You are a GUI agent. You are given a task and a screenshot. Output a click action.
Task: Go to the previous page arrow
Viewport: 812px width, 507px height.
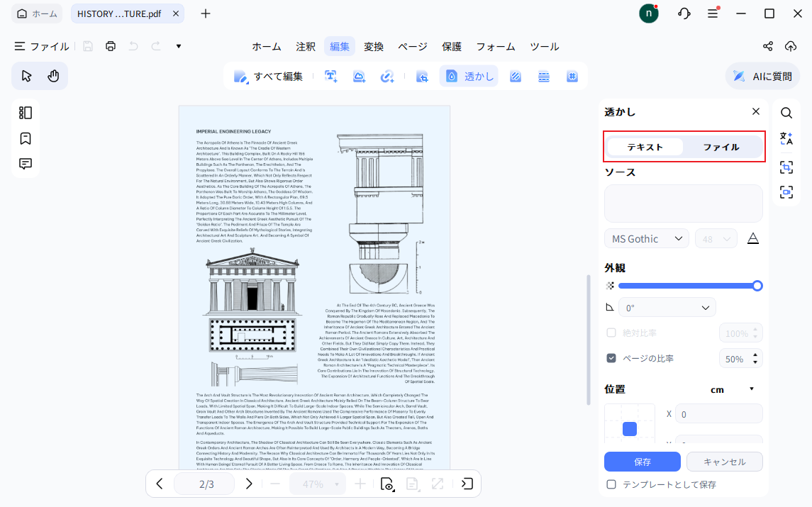[160, 484]
